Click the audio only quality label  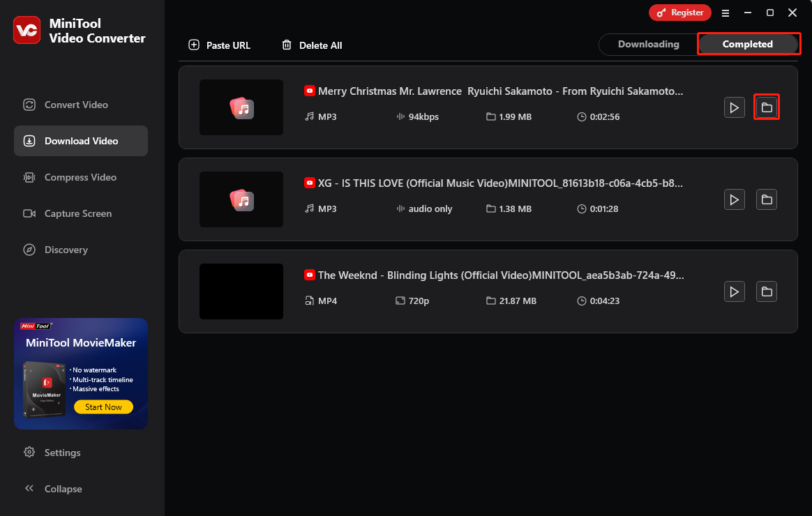tap(430, 209)
